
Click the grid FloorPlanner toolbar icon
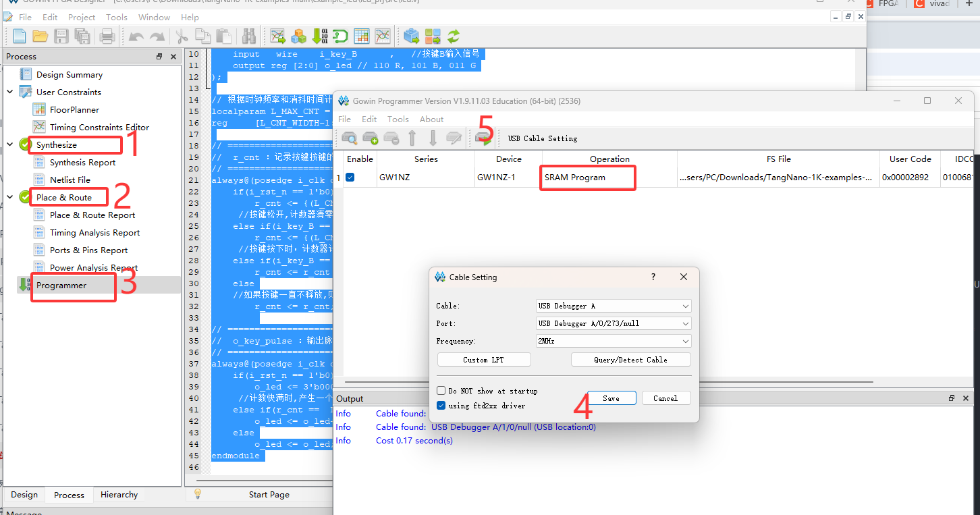pos(362,36)
